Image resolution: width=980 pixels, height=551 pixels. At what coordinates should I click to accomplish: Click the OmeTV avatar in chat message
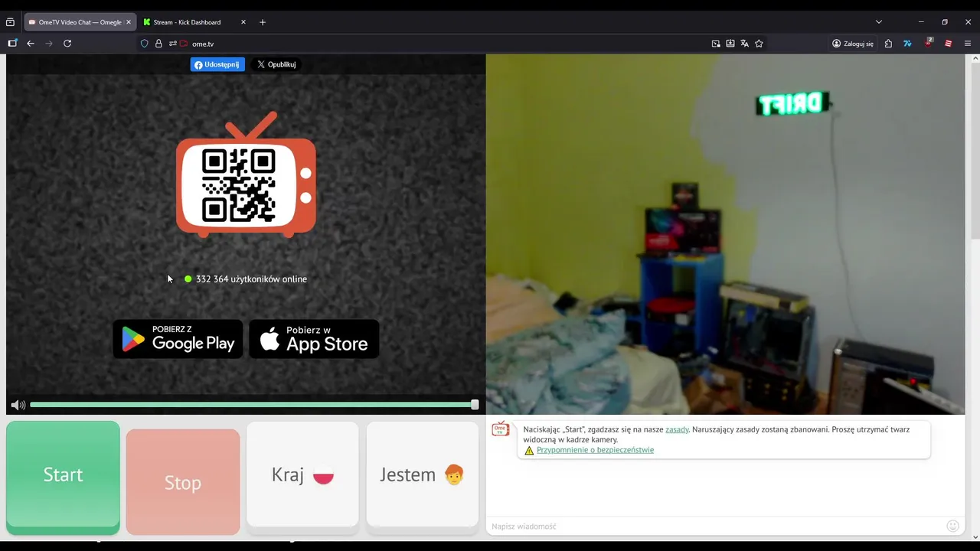click(x=500, y=429)
